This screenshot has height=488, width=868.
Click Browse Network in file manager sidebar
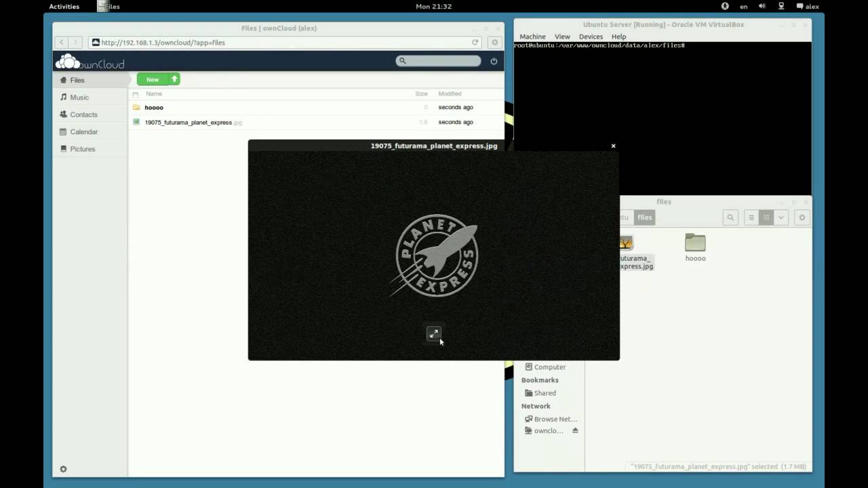[551, 419]
